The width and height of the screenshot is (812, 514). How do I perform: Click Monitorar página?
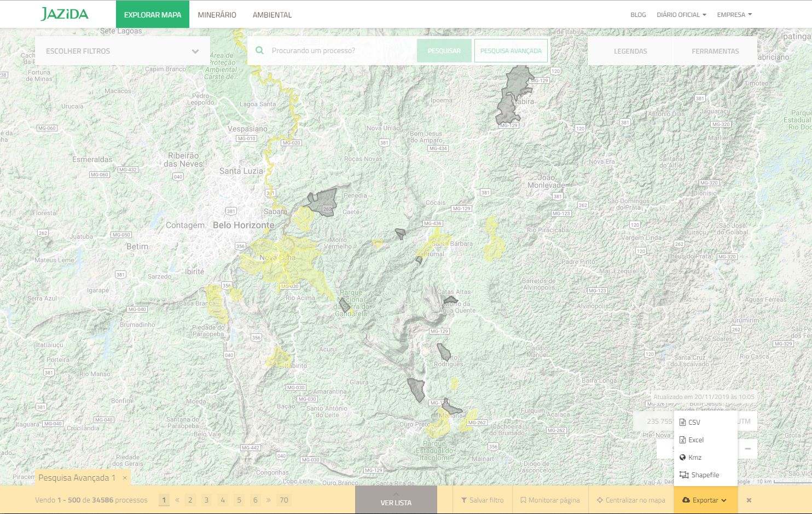550,500
